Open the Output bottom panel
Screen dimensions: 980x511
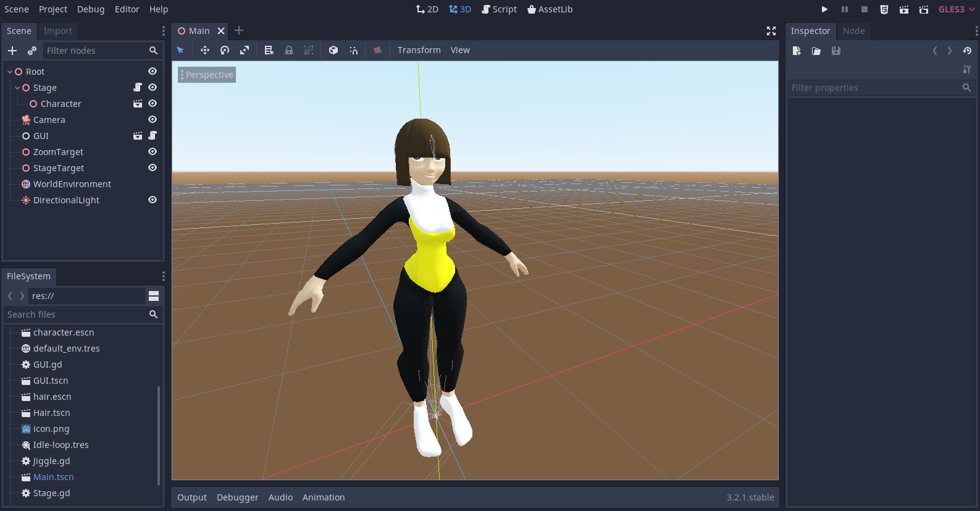tap(192, 497)
